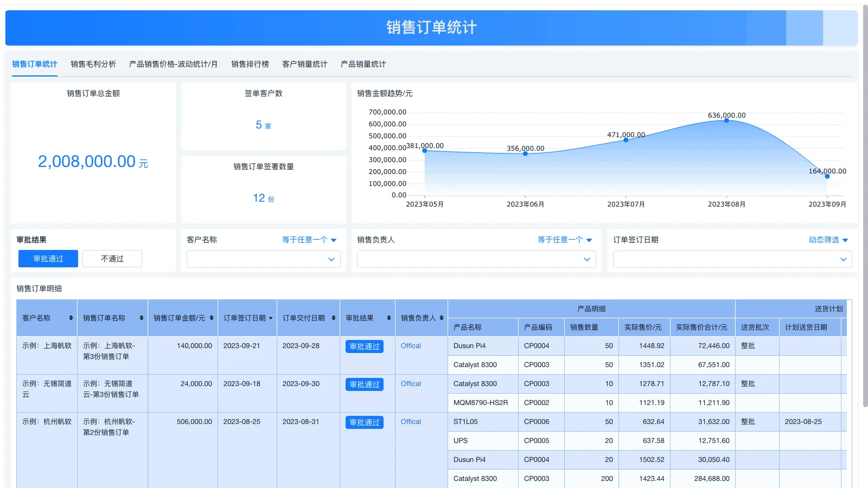
Task: Sort by 销售订单金额/元 column icon
Action: coord(211,318)
